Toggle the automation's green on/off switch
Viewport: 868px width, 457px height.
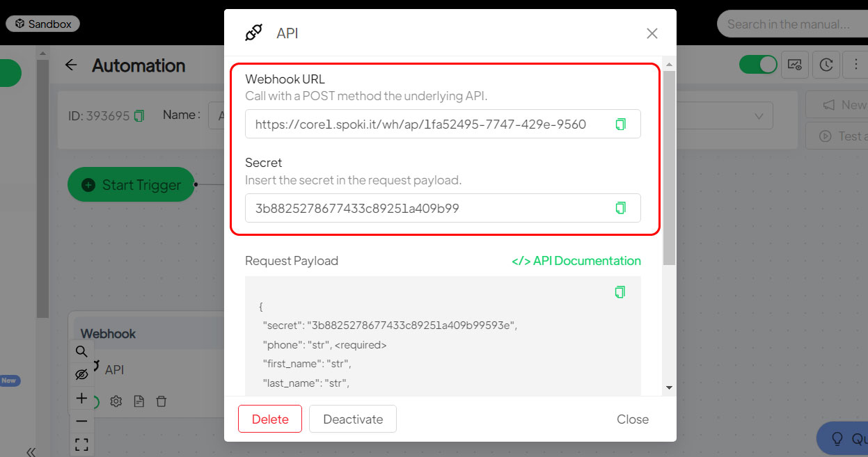758,65
